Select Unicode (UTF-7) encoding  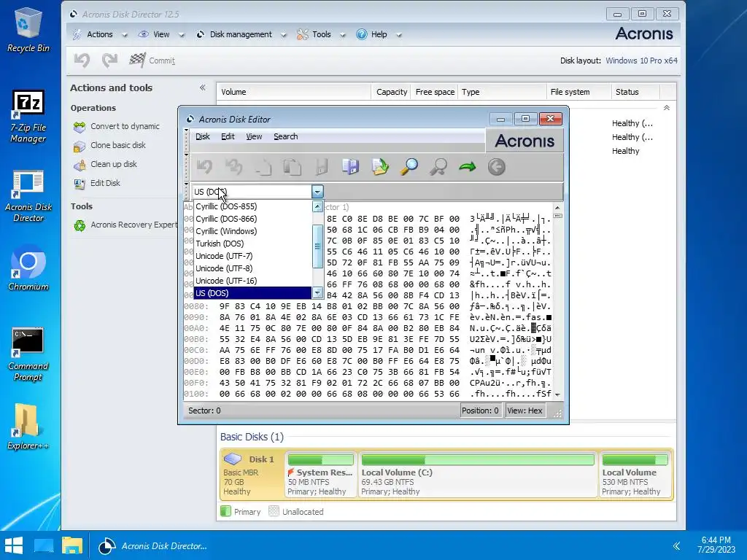[252, 256]
